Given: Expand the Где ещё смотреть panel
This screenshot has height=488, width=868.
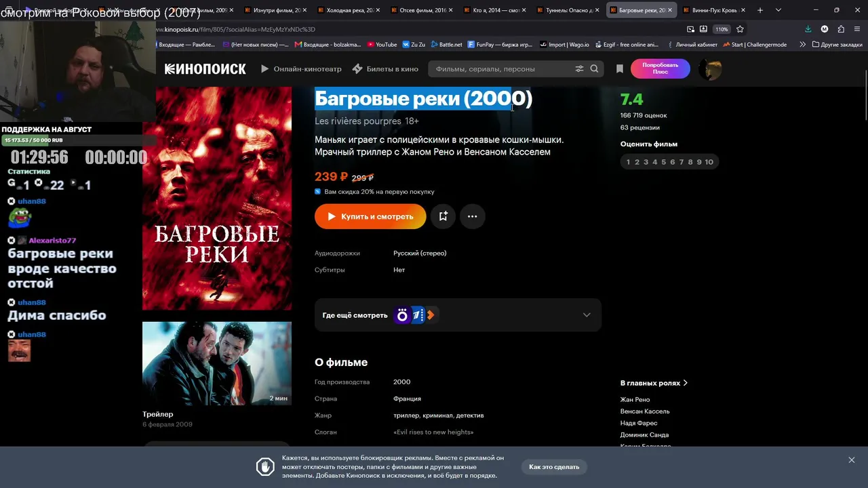Looking at the screenshot, I should point(458,315).
